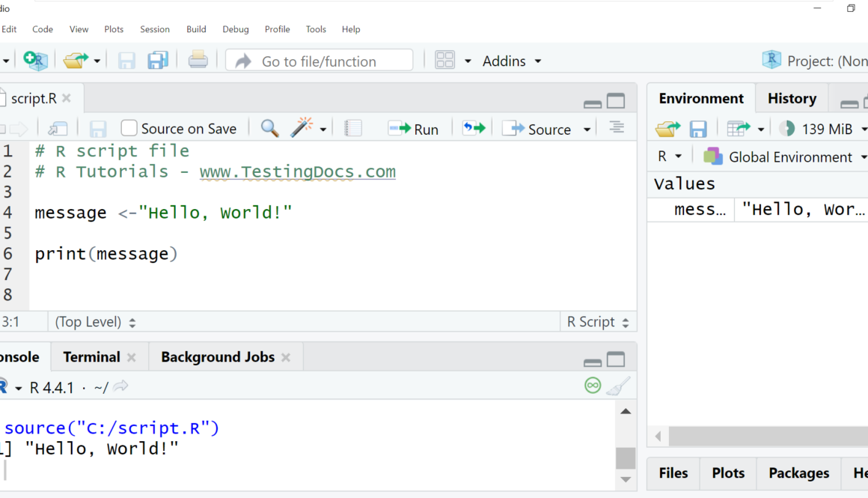Switch to the Terminal tab
This screenshot has height=498, width=868.
tap(91, 357)
